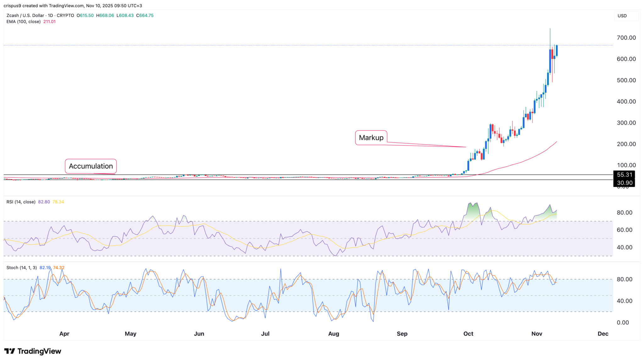The height and width of the screenshot is (362, 644).
Task: Click the crispus9 TradingView.com attribution text
Action: tap(73, 6)
